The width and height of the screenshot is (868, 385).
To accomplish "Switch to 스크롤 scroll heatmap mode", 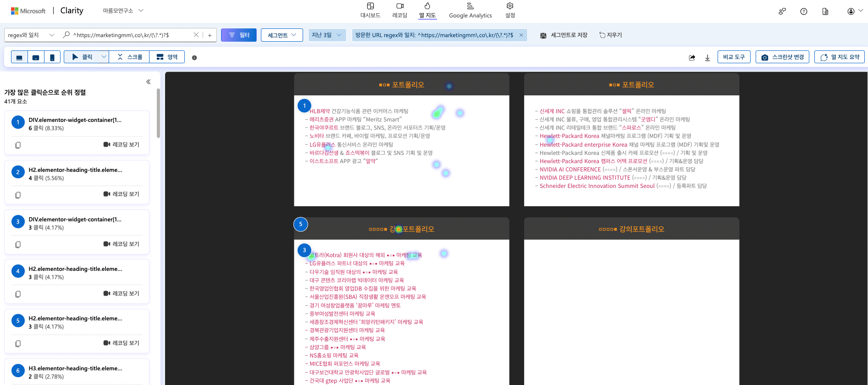I will tap(130, 57).
